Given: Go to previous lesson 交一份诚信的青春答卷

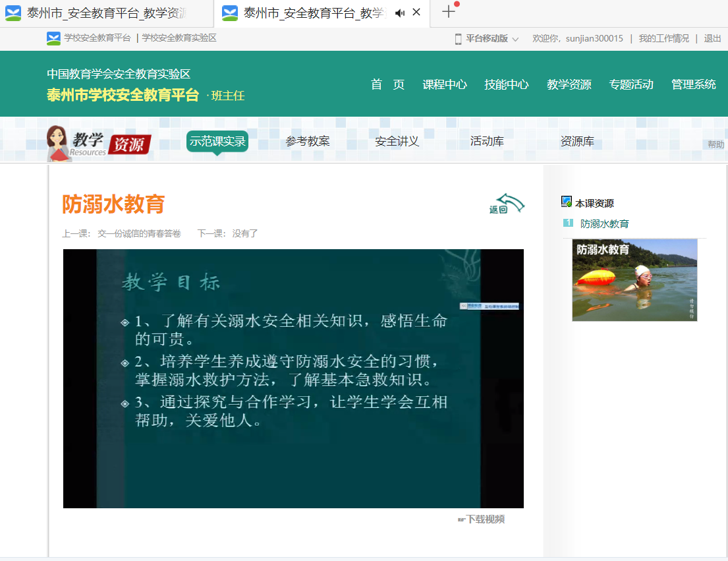Looking at the screenshot, I should point(139,233).
